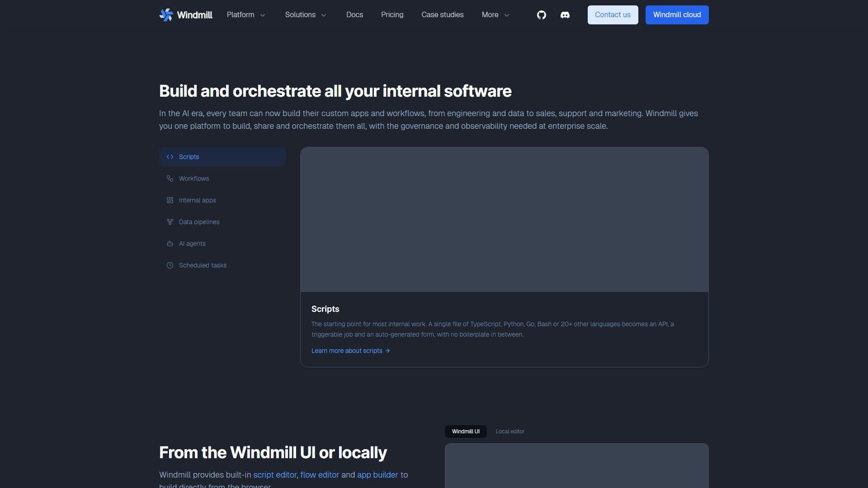Open Case studies page

[443, 15]
